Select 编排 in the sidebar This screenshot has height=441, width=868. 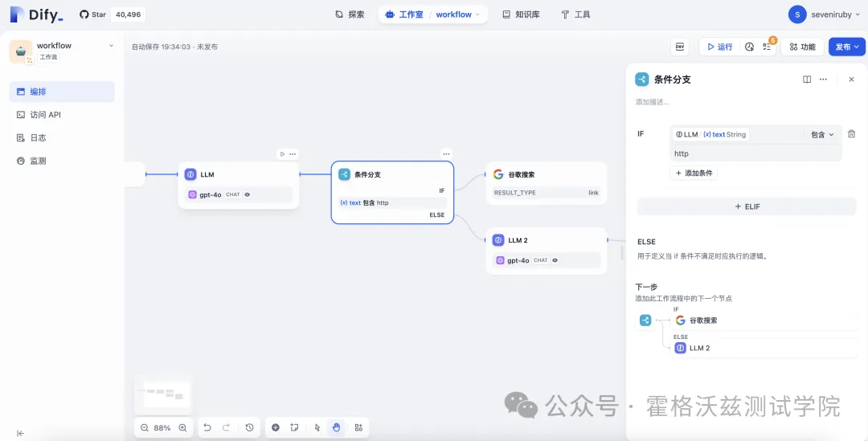[62, 92]
